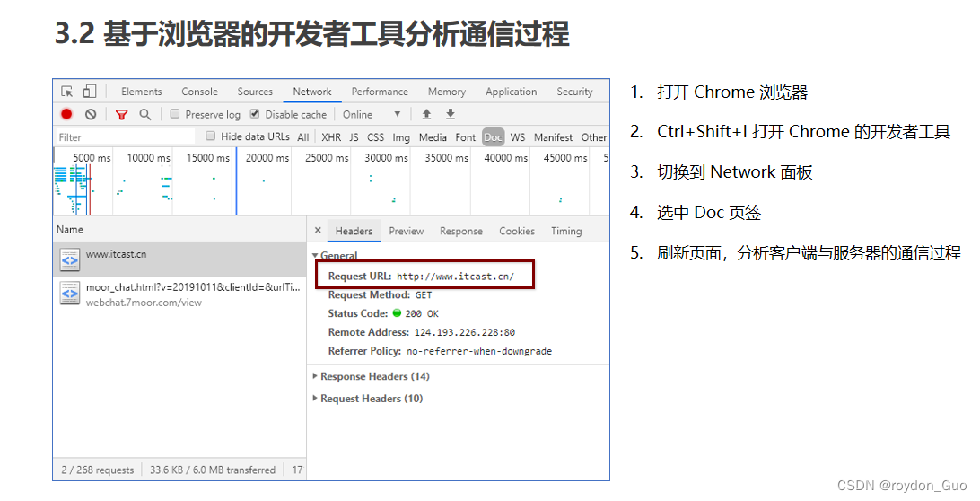
Task: Switch to the Preview detail tab
Action: pos(407,231)
